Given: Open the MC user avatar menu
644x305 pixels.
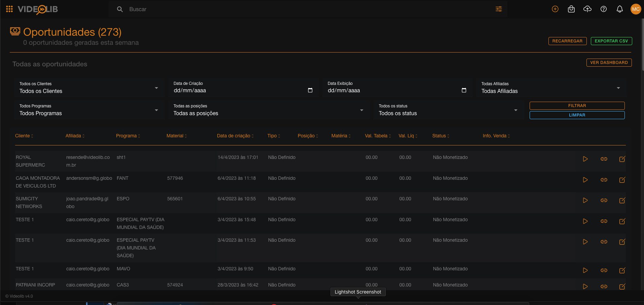Looking at the screenshot, I should pos(636,9).
